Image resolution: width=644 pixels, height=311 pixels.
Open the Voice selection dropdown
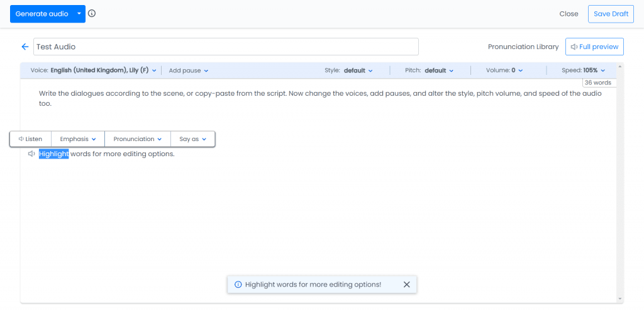(x=94, y=71)
